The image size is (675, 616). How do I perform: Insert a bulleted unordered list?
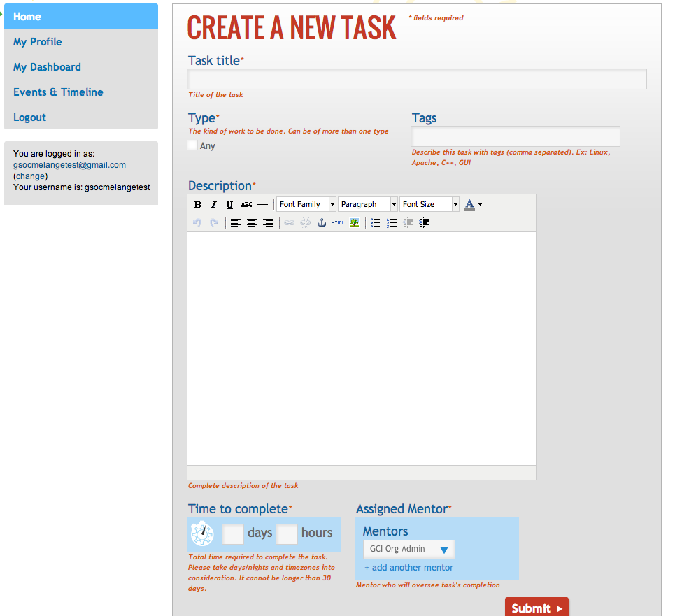376,223
